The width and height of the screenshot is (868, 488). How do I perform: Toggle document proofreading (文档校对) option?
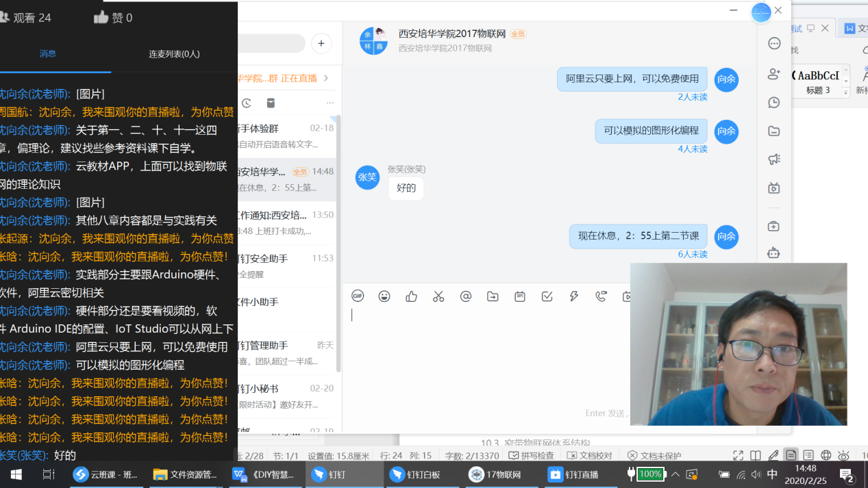(590, 456)
